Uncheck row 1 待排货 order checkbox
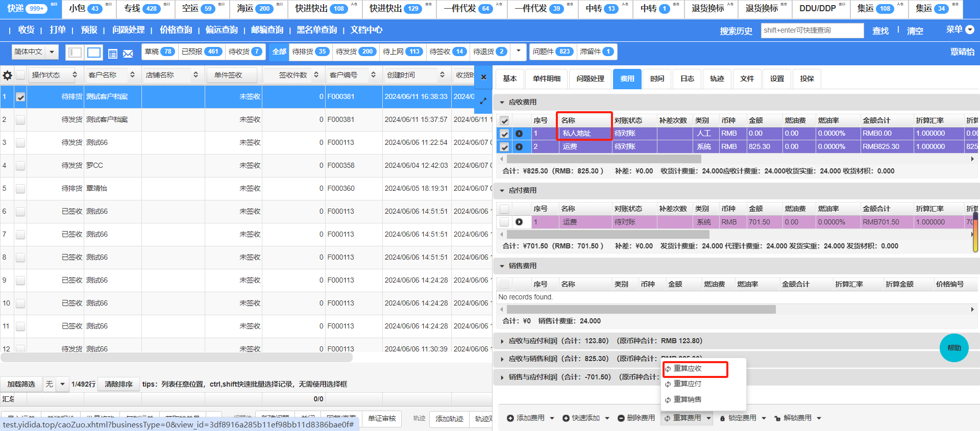The height and width of the screenshot is (431, 980). click(20, 97)
